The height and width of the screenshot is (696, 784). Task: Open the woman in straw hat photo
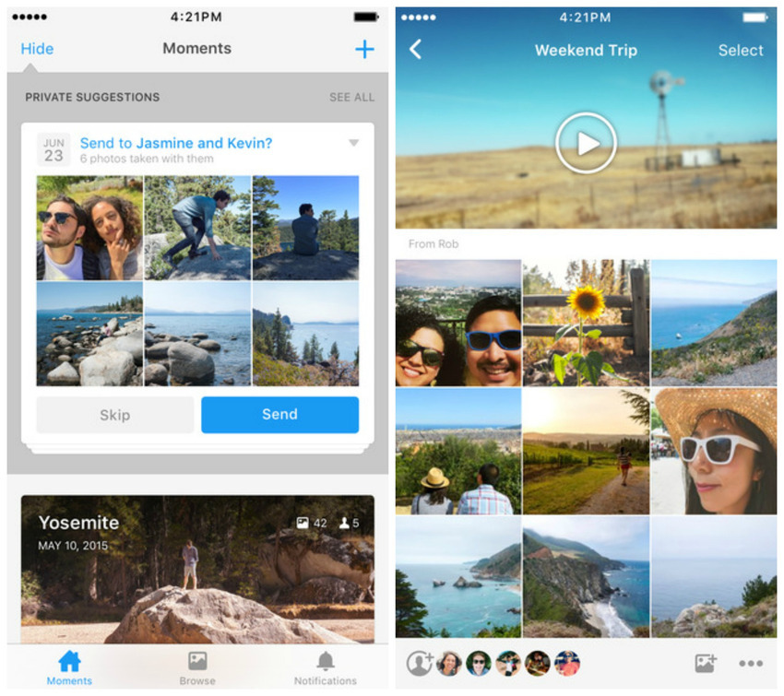coord(714,450)
